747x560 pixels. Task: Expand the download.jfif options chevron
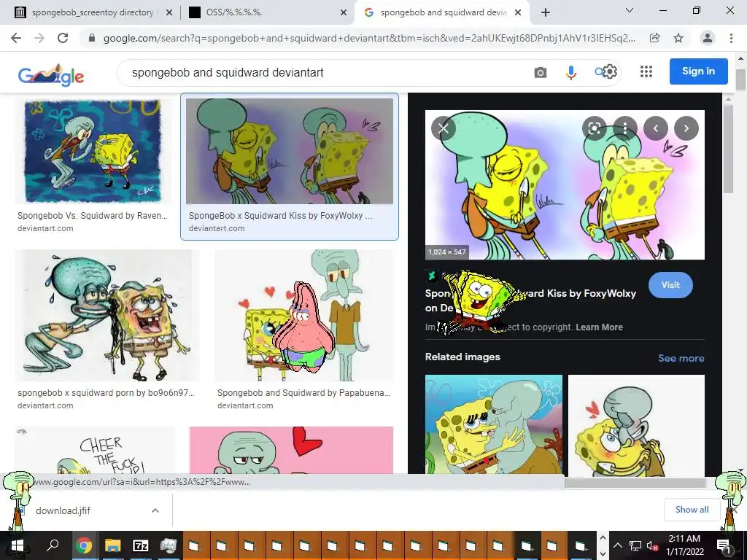155,510
